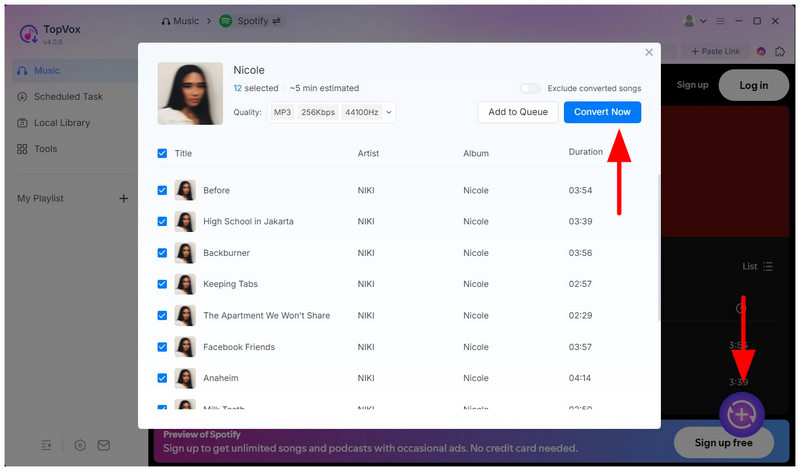Click the Music headphones icon in sidebar
The width and height of the screenshot is (800, 471).
tap(22, 70)
